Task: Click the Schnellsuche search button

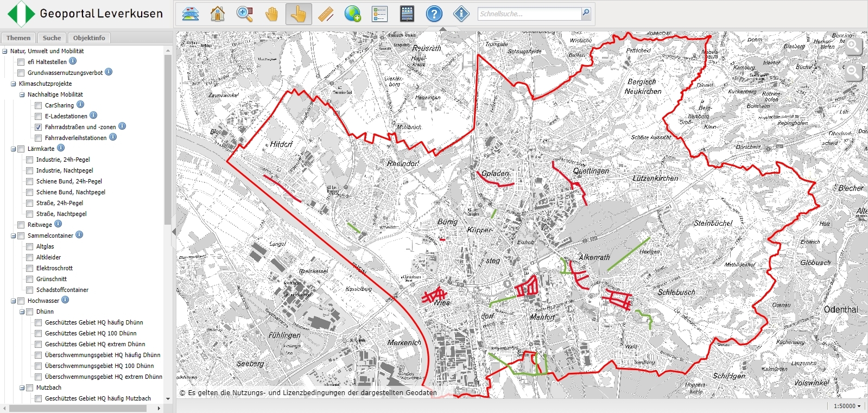Action: (x=586, y=14)
